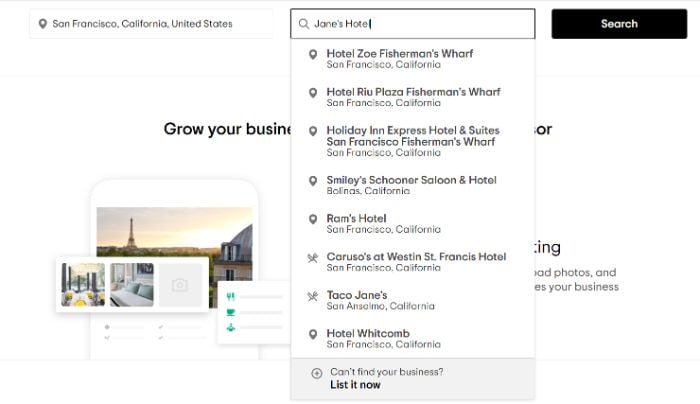Choose the Ram's Hotel suggestion

coord(412,223)
